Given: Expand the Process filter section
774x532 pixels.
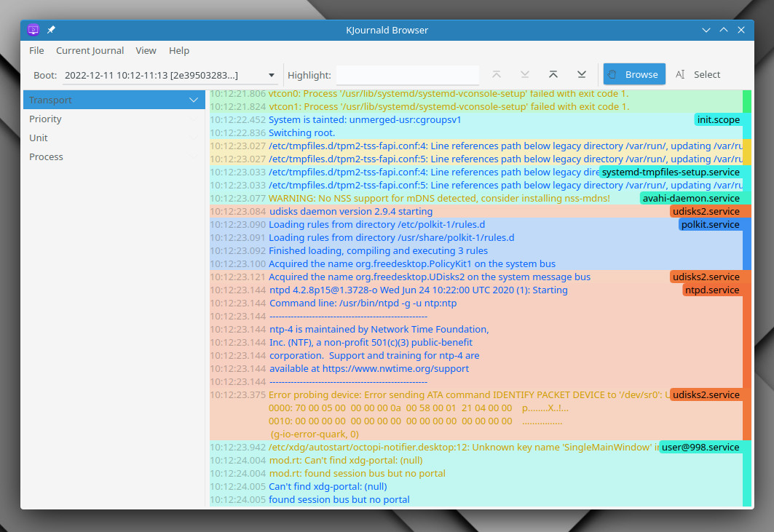Looking at the screenshot, I should [114, 156].
